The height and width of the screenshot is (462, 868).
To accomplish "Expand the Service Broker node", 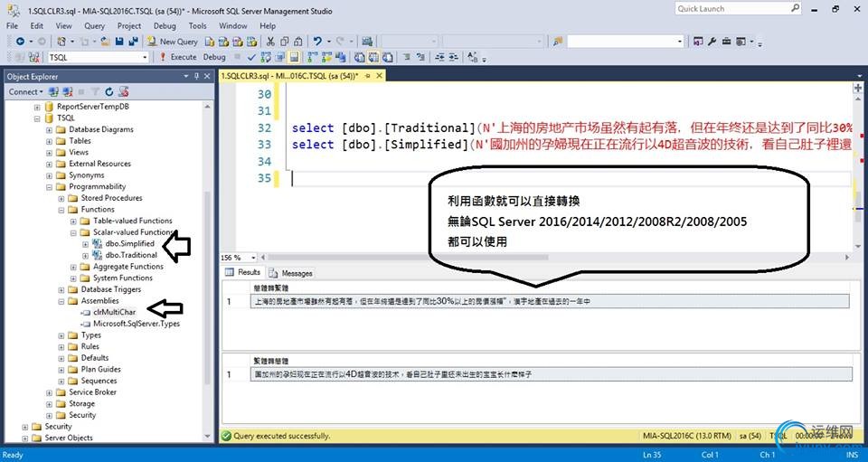I will (x=49, y=392).
